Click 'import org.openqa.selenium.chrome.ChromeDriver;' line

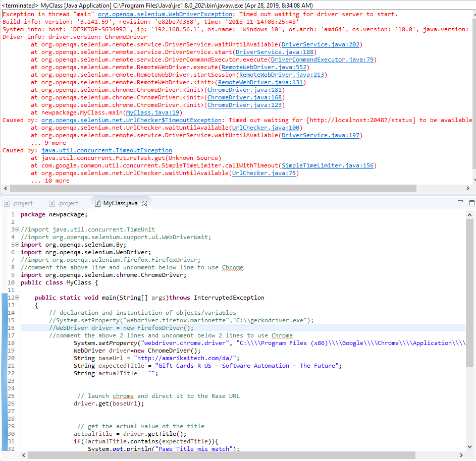click(x=103, y=275)
